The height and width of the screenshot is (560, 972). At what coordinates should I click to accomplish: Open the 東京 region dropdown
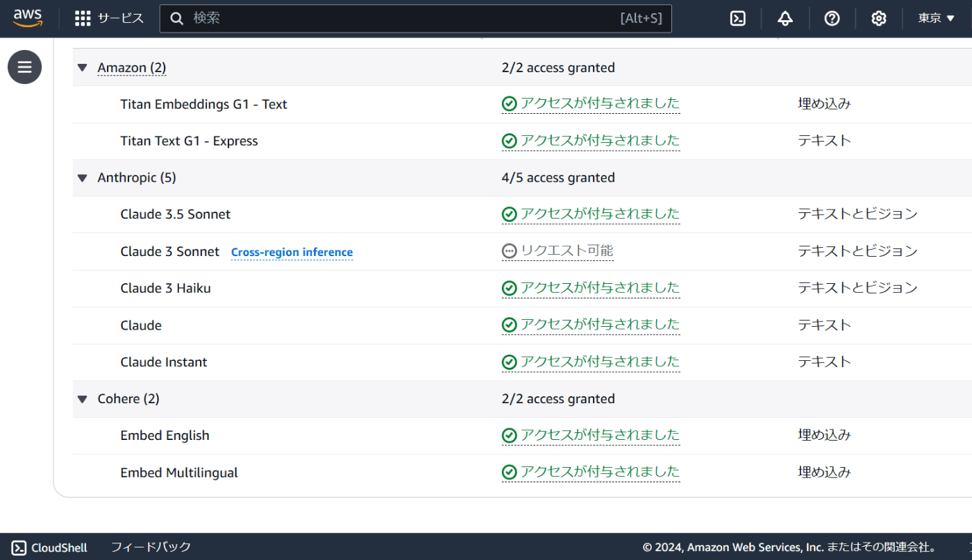coord(937,19)
